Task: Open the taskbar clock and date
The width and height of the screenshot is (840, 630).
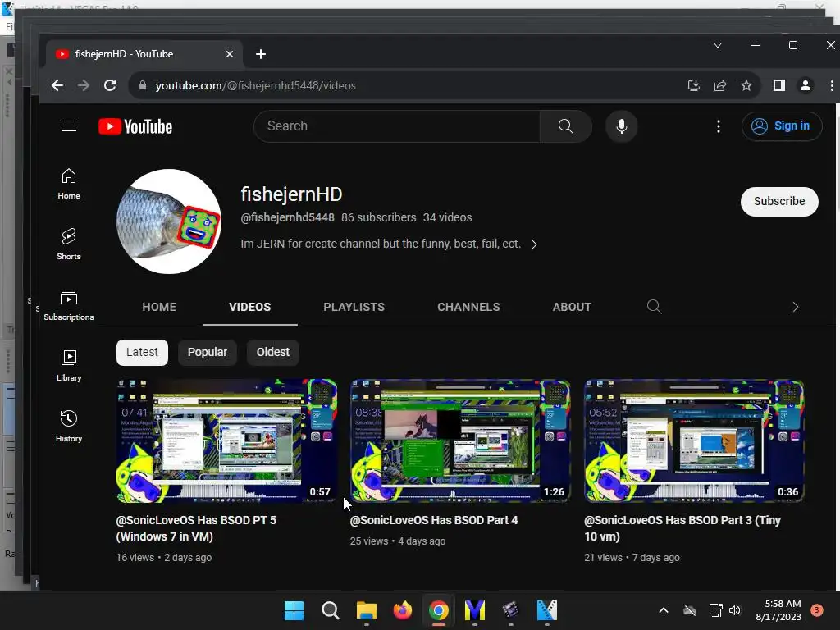Action: coord(778,610)
